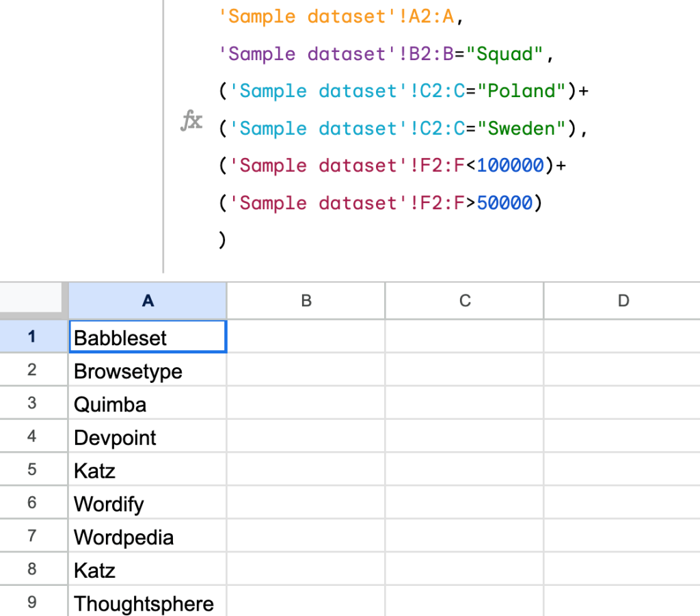Screen dimensions: 700x616
Task: Click the Wordify cell
Action: [148, 505]
